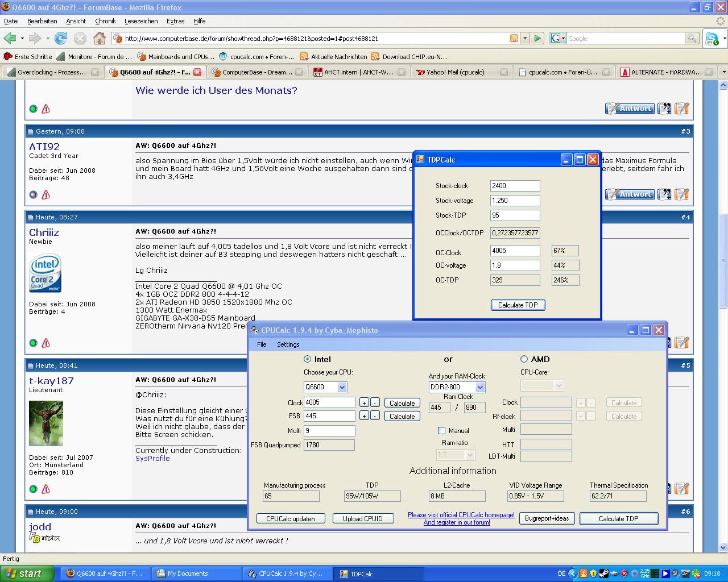Viewport: 728px width, 582px height.
Task: Click the 2.25 GHz CPU clock tray icon
Action: click(644, 573)
